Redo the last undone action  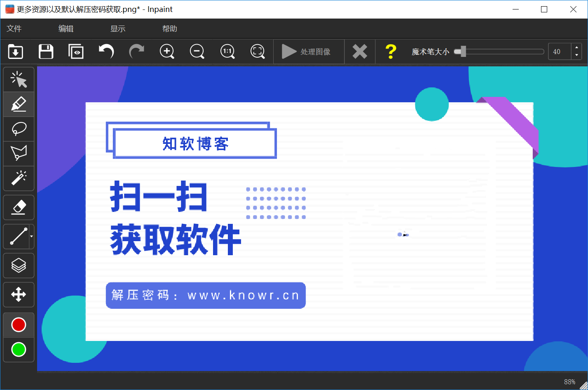(x=136, y=52)
